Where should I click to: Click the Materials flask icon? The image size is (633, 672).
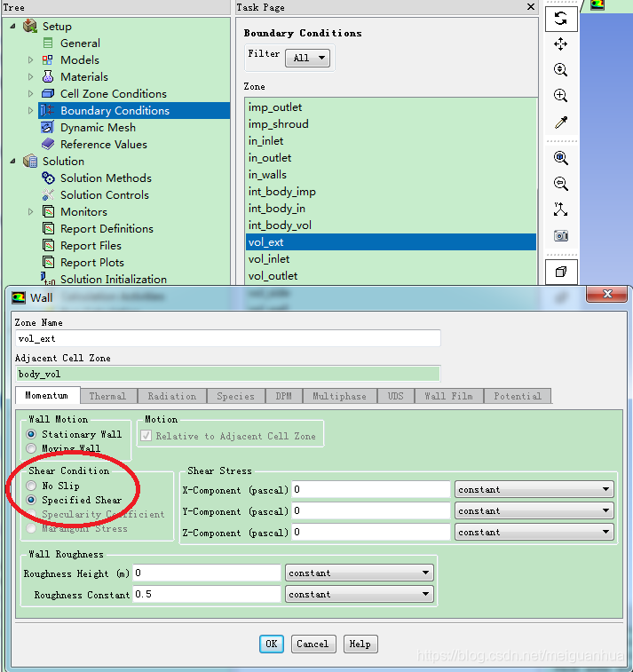pyautogui.click(x=48, y=76)
